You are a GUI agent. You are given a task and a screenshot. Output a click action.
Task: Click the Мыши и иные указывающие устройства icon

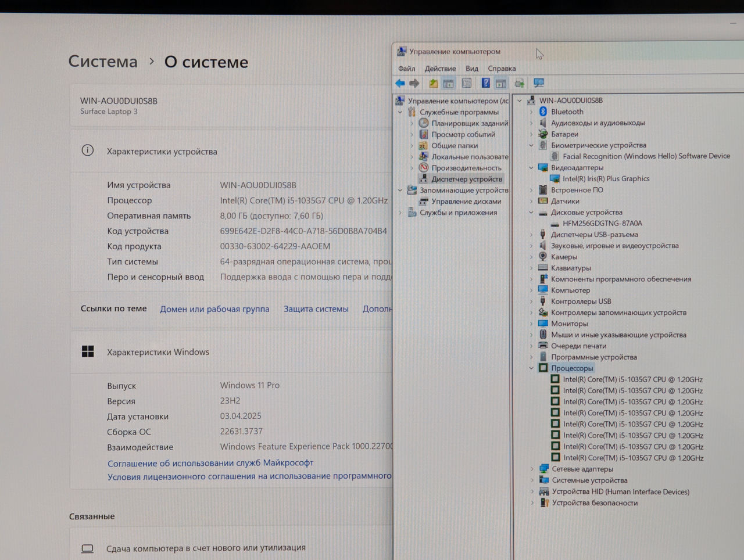point(543,335)
